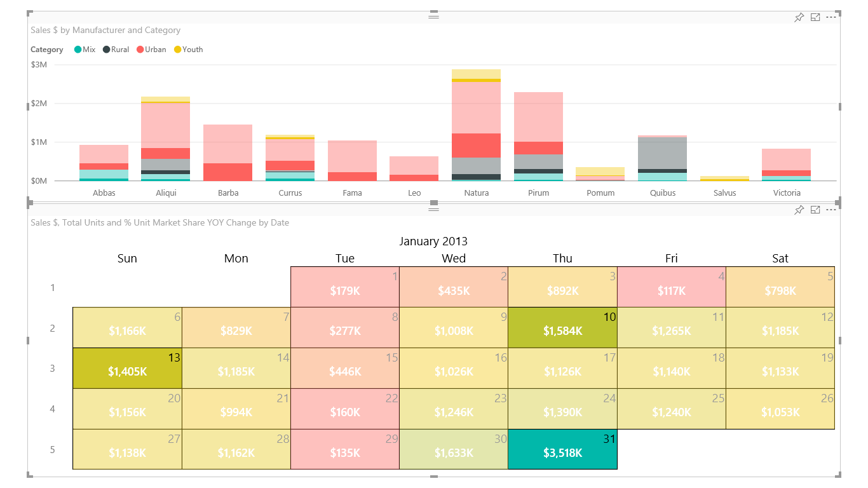Image resolution: width=868 pixels, height=488 pixels.
Task: Open more options for the Manufacturer chart
Action: tap(831, 18)
